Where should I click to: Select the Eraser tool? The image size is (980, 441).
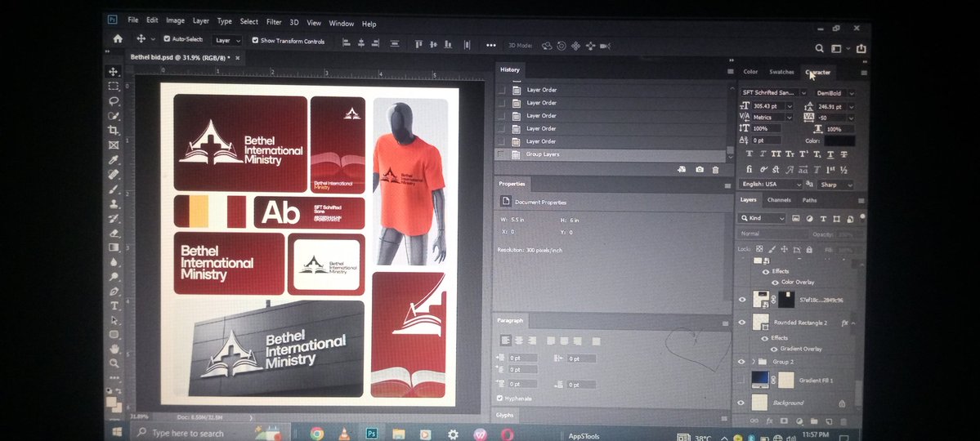coord(114,233)
